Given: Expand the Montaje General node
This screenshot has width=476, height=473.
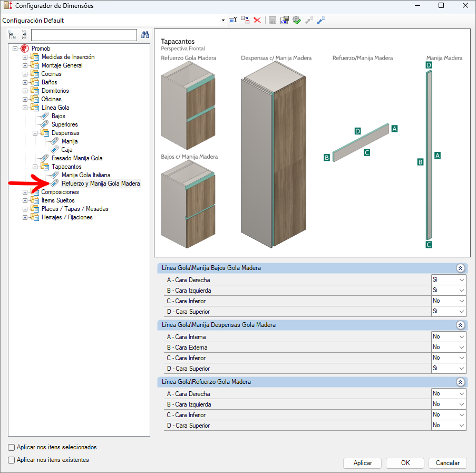Looking at the screenshot, I should click(x=25, y=65).
